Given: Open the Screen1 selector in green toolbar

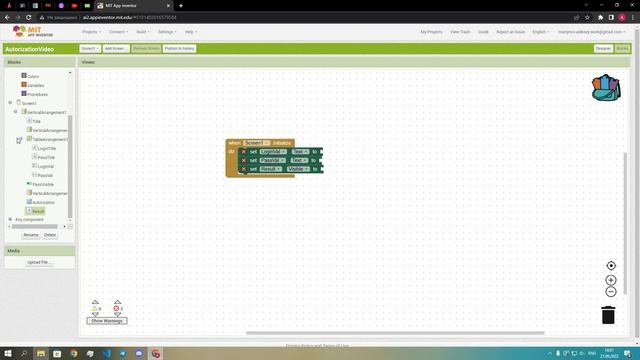Looking at the screenshot, I should click(x=90, y=49).
